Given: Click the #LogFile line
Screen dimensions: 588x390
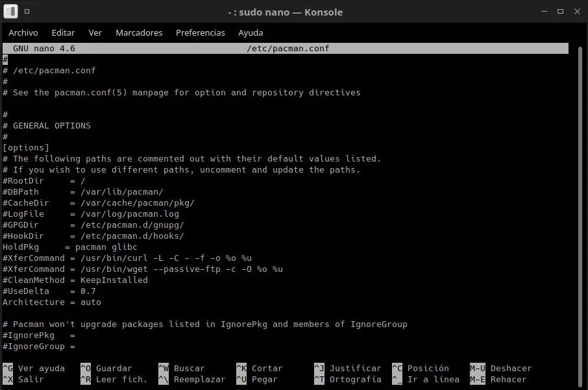Looking at the screenshot, I should (x=91, y=213).
